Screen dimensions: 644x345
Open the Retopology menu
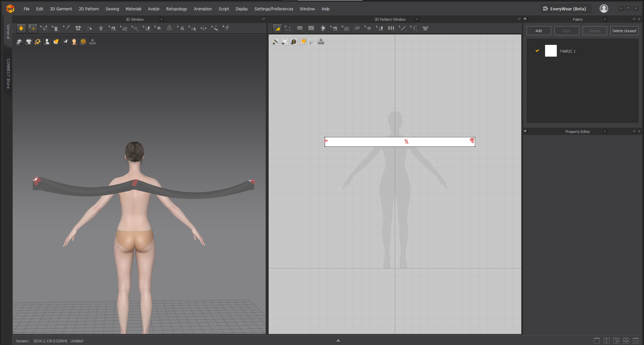[177, 9]
